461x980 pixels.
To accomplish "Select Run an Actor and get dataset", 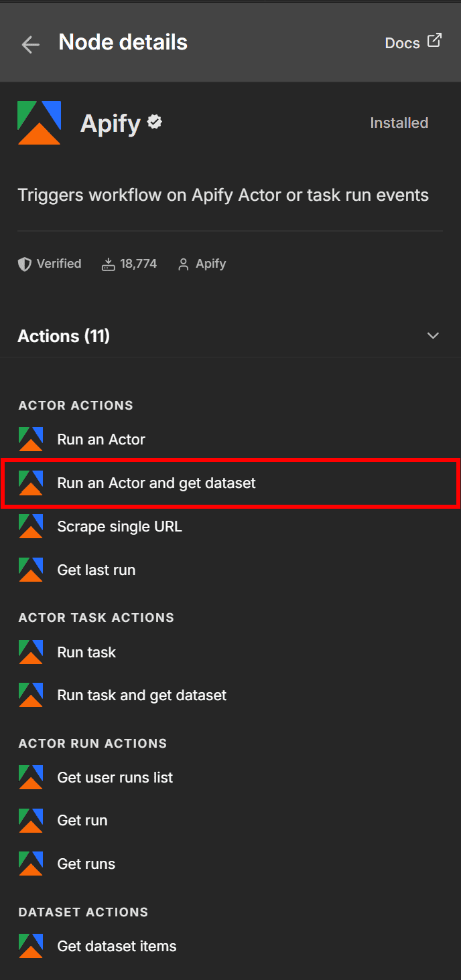I will 230,483.
